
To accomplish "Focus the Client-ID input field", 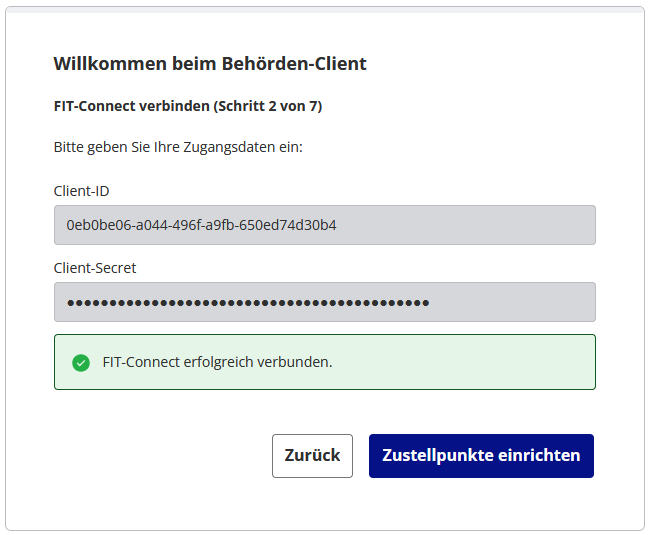I will tap(324, 225).
